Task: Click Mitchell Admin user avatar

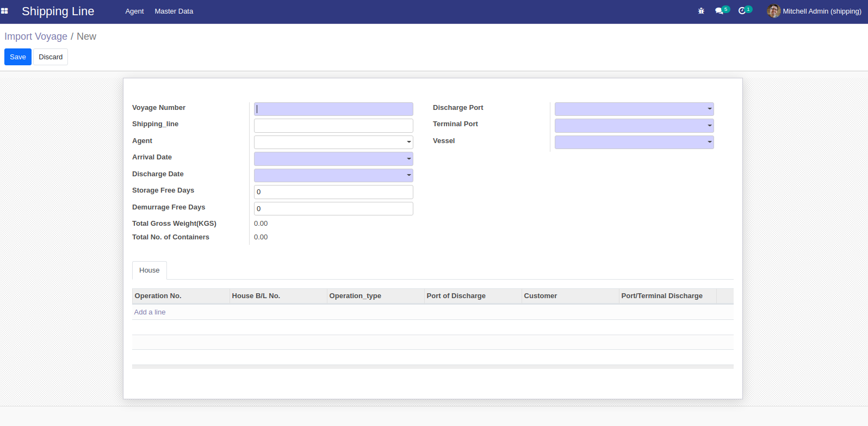Action: pos(773,11)
